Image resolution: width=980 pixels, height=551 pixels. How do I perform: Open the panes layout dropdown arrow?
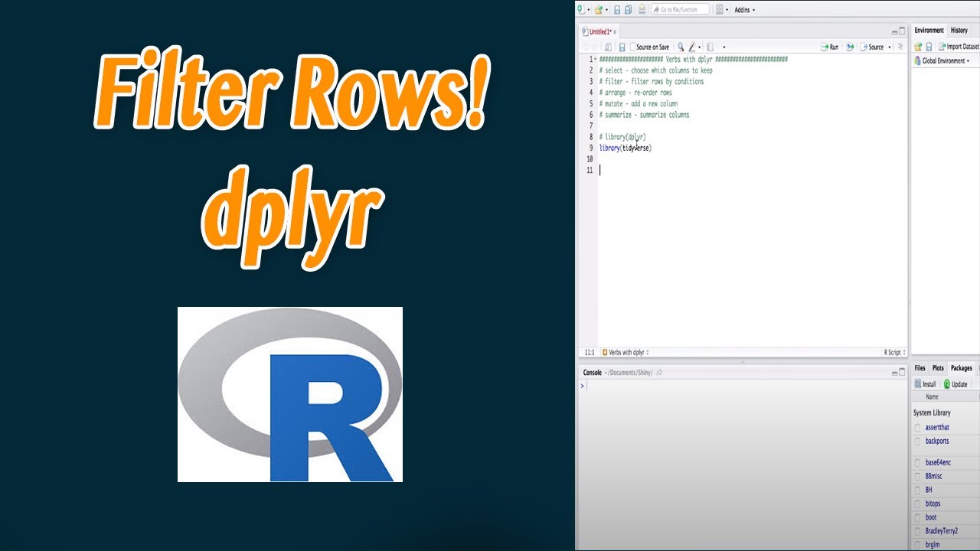pyautogui.click(x=727, y=10)
